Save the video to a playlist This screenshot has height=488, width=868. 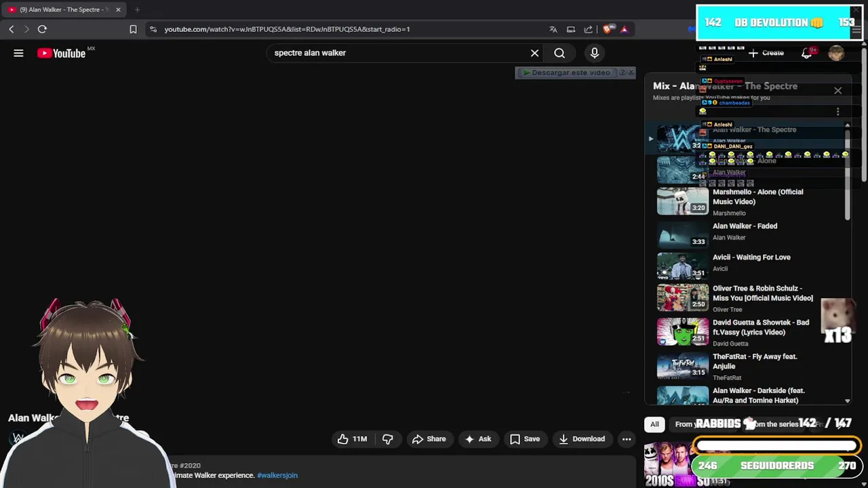[x=525, y=439]
